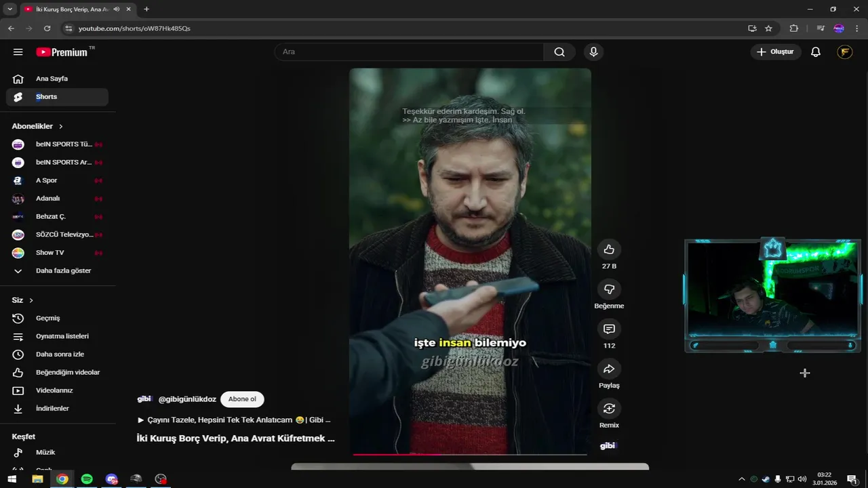The image size is (868, 488).
Task: Open beIN SPORTS Ar... subscription
Action: 57,162
